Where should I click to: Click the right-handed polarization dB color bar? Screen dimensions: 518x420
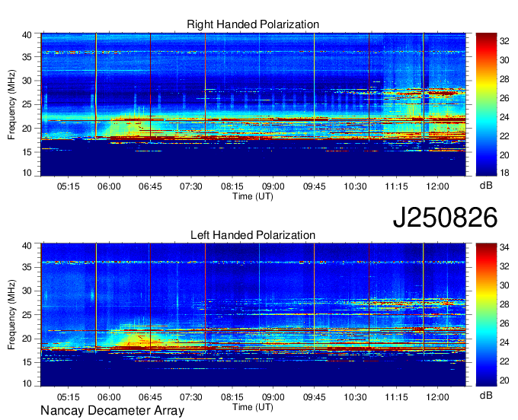(486, 104)
